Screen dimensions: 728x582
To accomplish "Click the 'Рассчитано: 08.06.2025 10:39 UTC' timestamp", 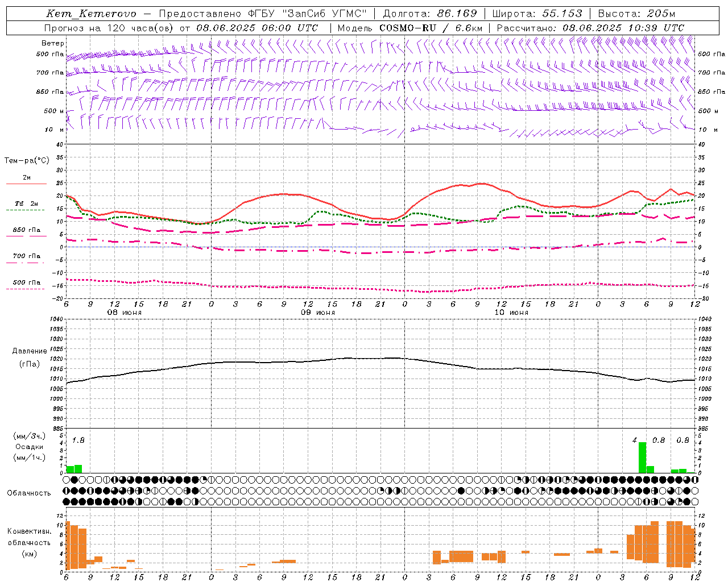I will 590,28.
